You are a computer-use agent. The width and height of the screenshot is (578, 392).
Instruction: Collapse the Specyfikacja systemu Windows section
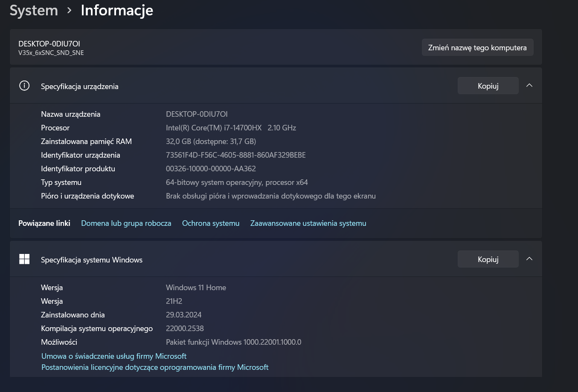(x=529, y=259)
